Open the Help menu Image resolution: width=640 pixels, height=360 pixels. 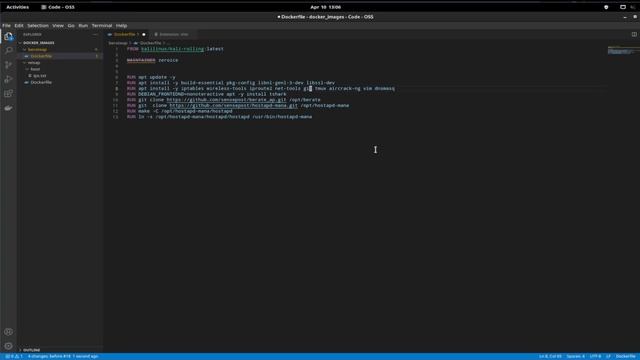click(121, 25)
